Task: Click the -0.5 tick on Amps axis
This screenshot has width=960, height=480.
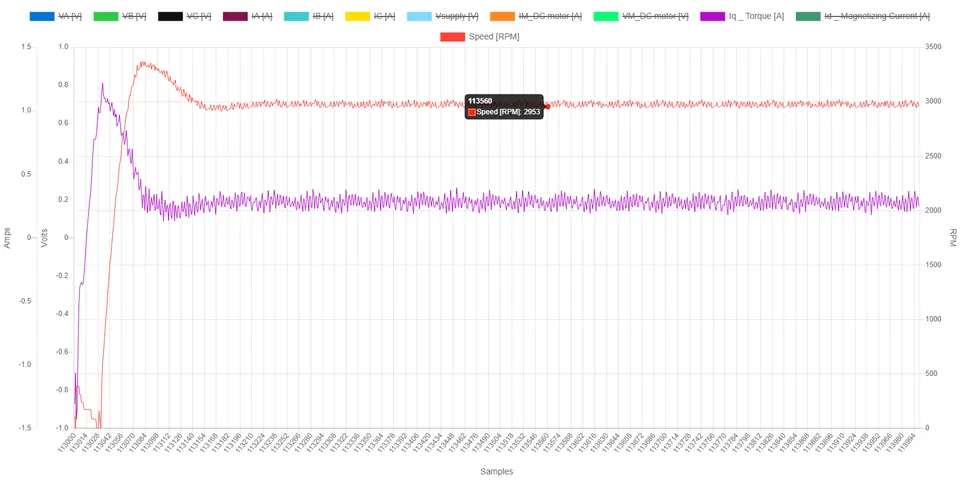Action: (x=24, y=301)
